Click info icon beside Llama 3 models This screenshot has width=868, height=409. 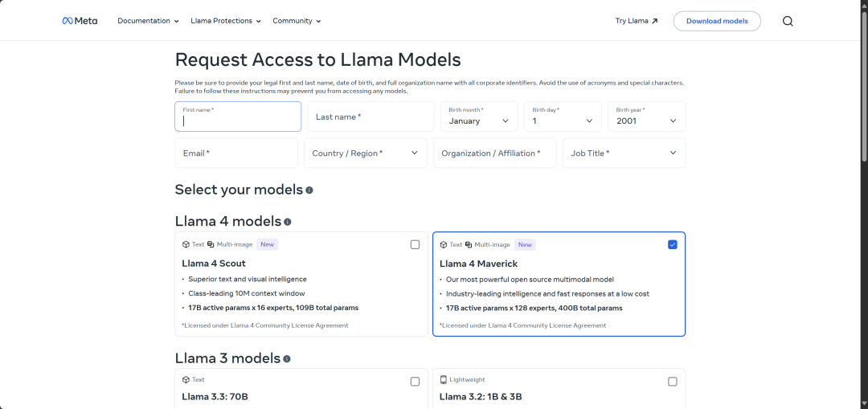(x=287, y=358)
